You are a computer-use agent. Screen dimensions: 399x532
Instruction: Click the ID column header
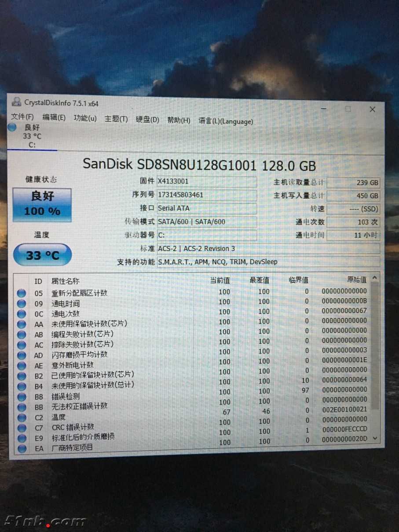[38, 281]
